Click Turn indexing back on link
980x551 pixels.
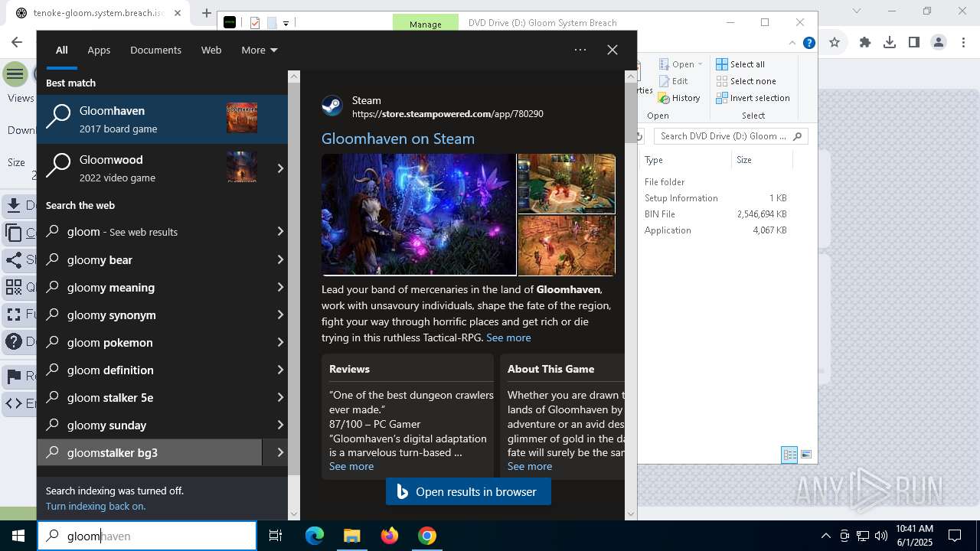point(96,506)
